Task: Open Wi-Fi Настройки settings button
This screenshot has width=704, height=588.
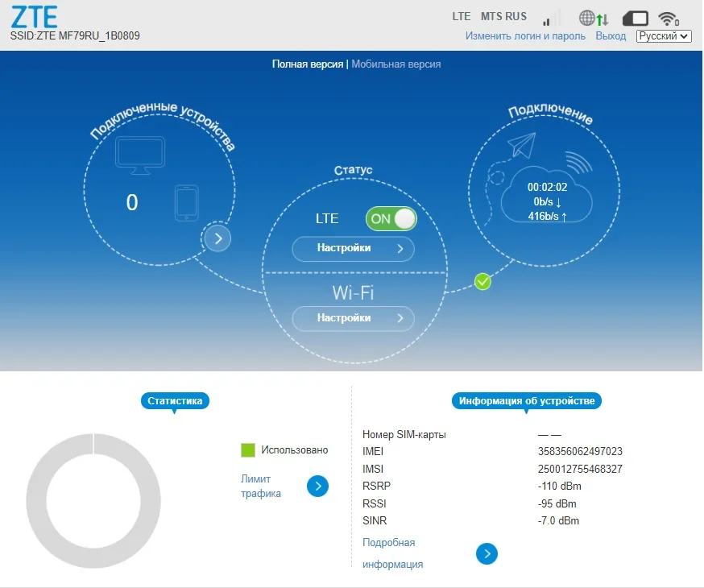Action: (x=353, y=318)
